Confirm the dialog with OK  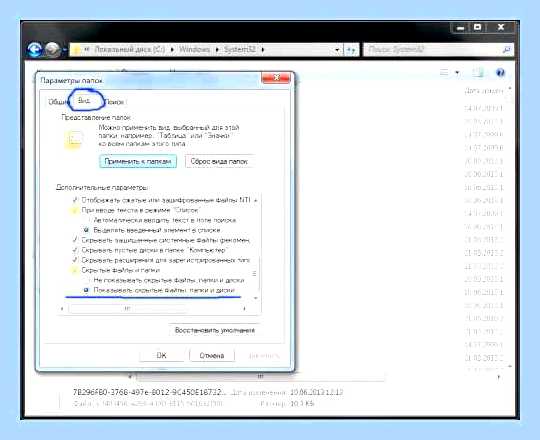pos(161,355)
